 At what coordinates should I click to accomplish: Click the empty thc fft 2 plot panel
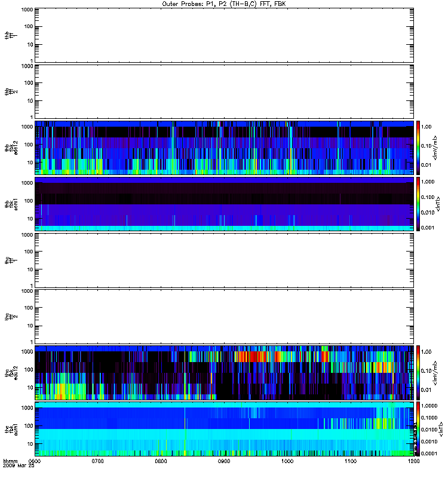tap(225, 317)
